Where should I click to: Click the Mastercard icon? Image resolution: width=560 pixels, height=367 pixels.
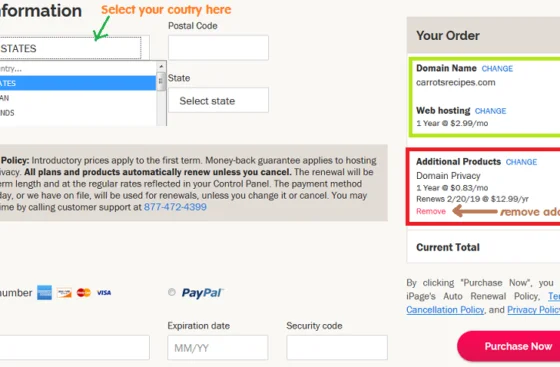point(84,293)
